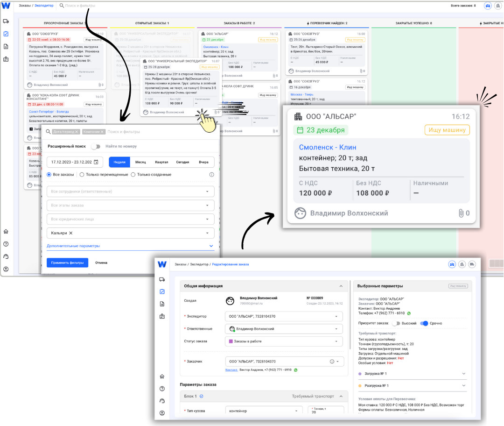The height and width of the screenshot is (426, 504).
Task: Click info icon in Заказчик field
Action: point(332,362)
